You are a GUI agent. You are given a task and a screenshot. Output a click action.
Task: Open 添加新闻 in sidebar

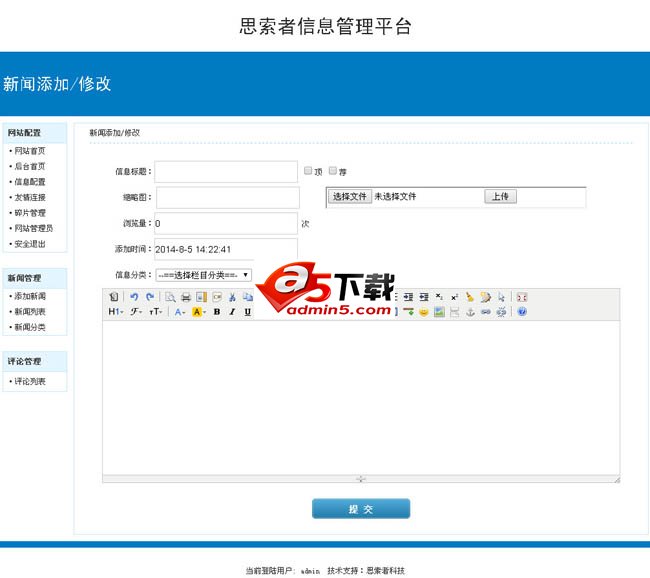[29, 296]
